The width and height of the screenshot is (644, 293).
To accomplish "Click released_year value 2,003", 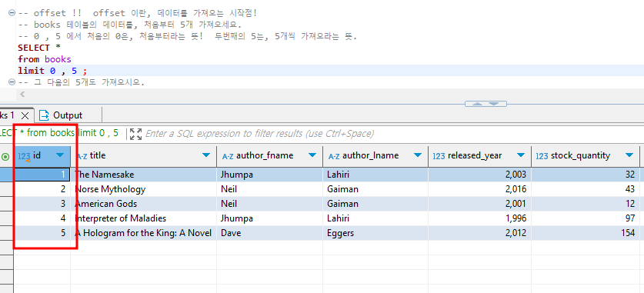I will pos(479,175).
